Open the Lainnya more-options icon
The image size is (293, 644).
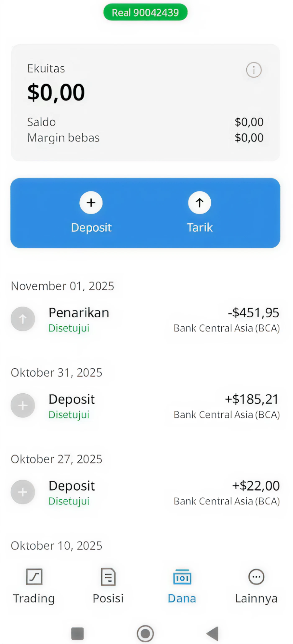pos(256,577)
